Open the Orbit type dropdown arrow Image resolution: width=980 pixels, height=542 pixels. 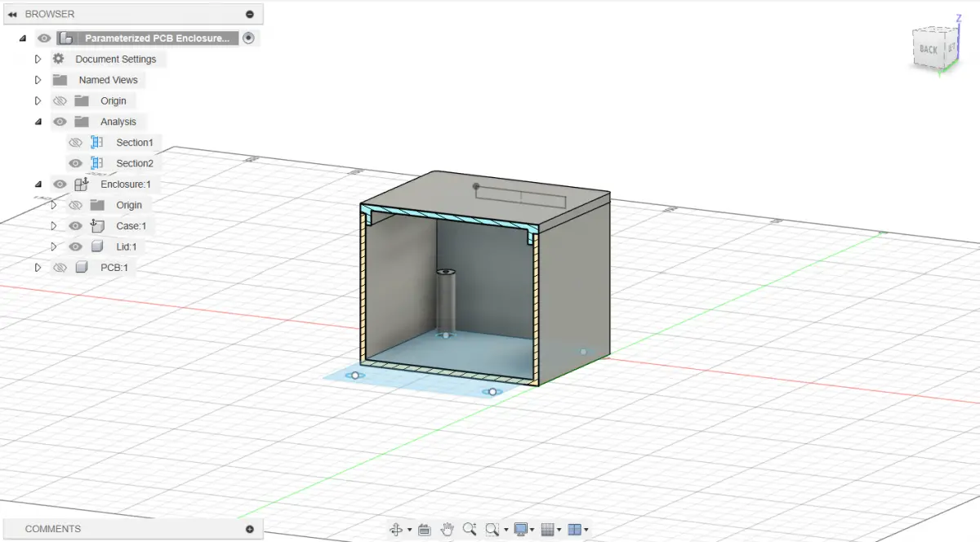[409, 530]
